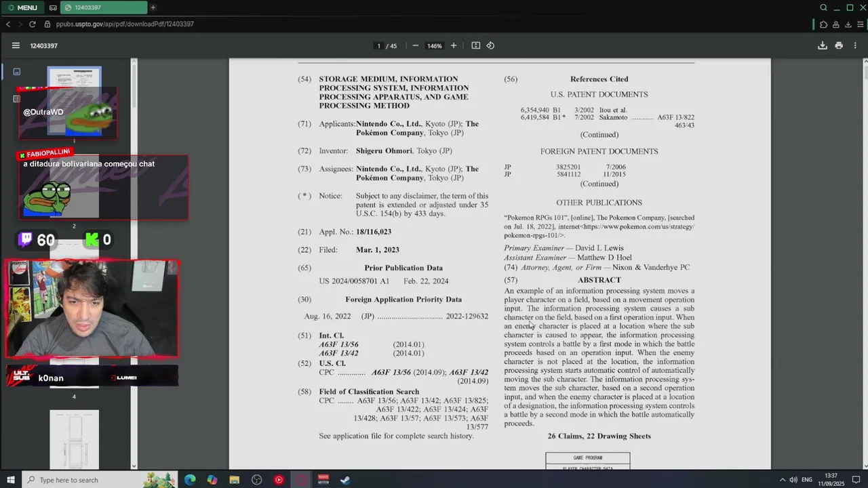The width and height of the screenshot is (868, 488).
Task: Zoom out the PDF document
Action: point(415,45)
